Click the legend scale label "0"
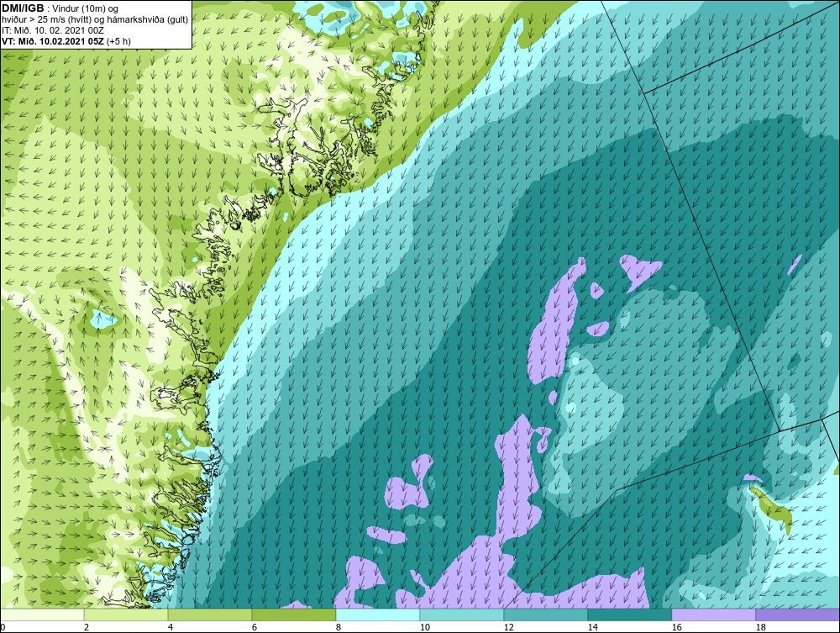This screenshot has width=840, height=633. [3, 627]
